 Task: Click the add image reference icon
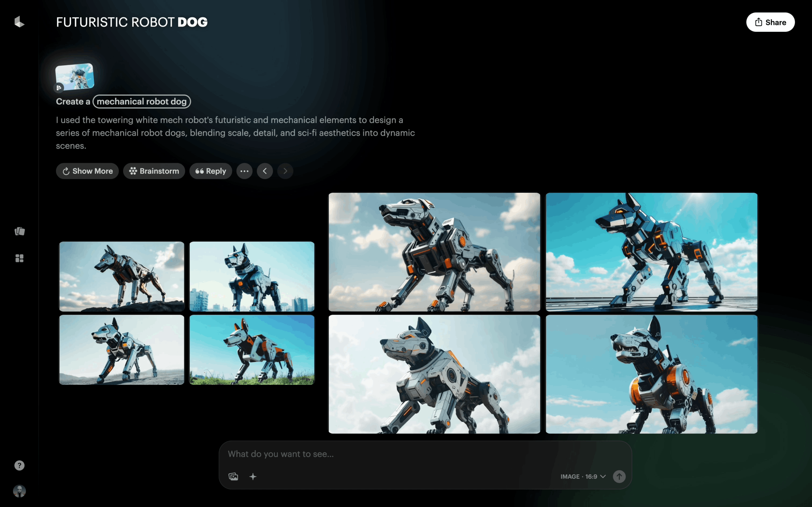click(233, 476)
